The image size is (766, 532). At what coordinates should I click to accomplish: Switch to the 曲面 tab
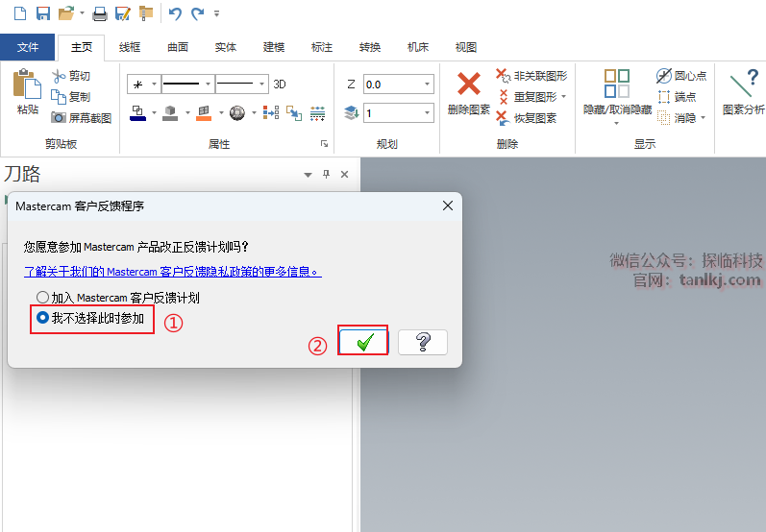pyautogui.click(x=178, y=47)
